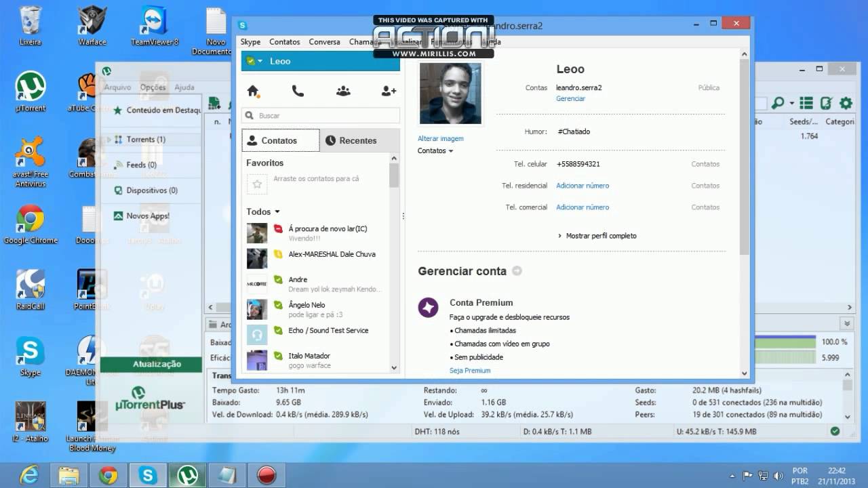Click the add torrent icon in uTorrent

coord(214,103)
